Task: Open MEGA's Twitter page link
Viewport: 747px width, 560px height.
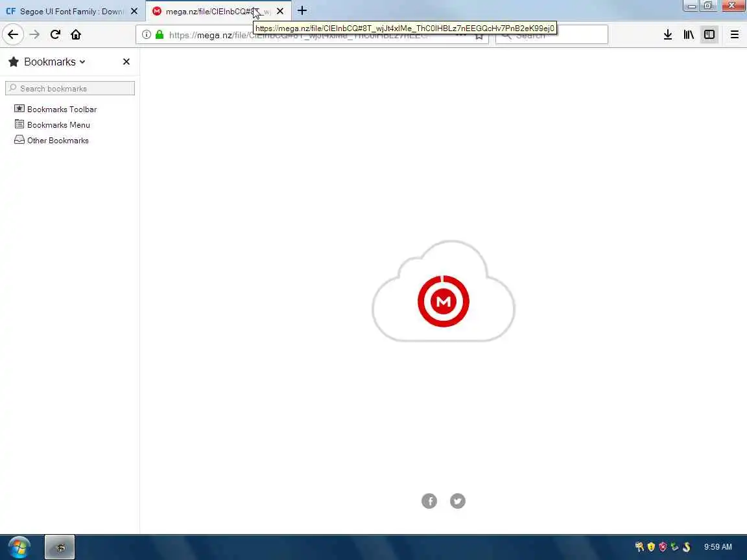Action: tap(458, 501)
